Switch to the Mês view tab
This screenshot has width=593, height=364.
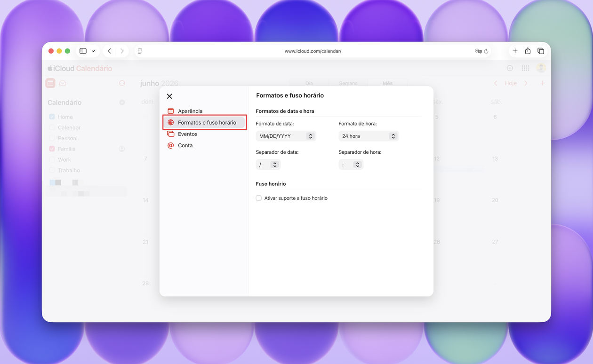click(x=388, y=83)
